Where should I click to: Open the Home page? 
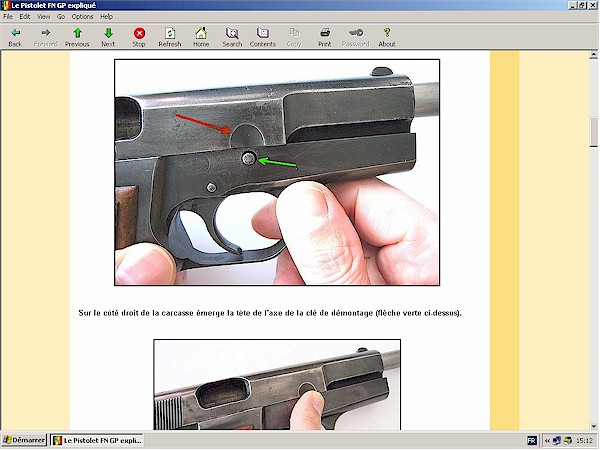(x=201, y=37)
